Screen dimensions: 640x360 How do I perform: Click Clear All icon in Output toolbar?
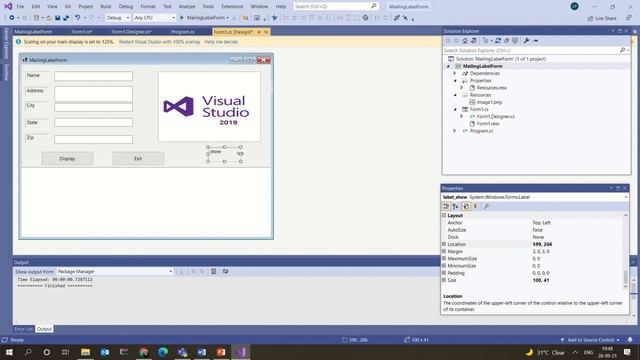(x=213, y=271)
